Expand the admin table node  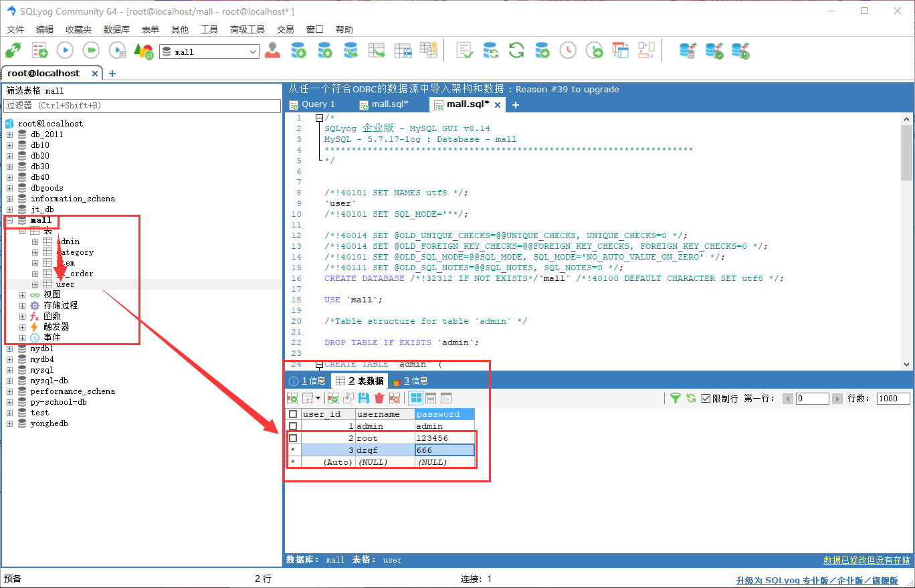tap(35, 241)
